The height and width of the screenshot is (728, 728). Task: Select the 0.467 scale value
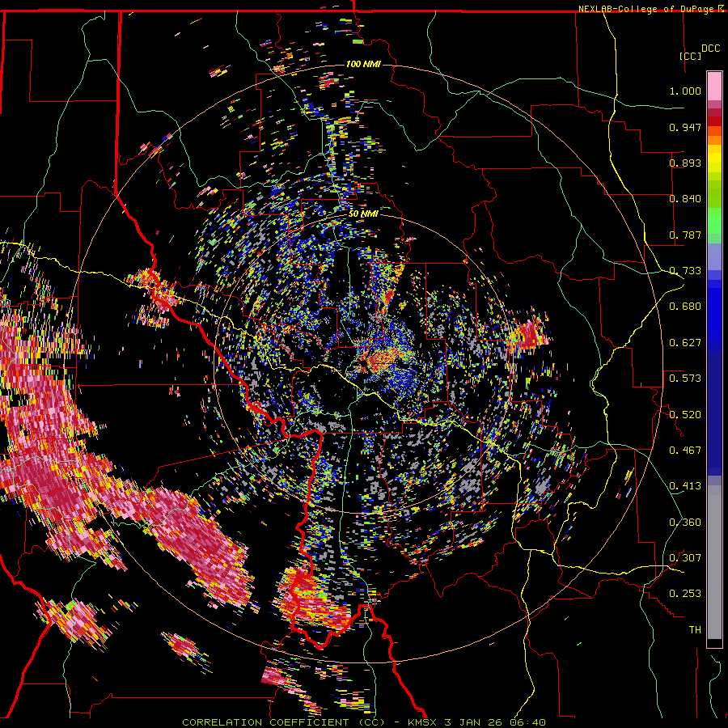click(685, 451)
